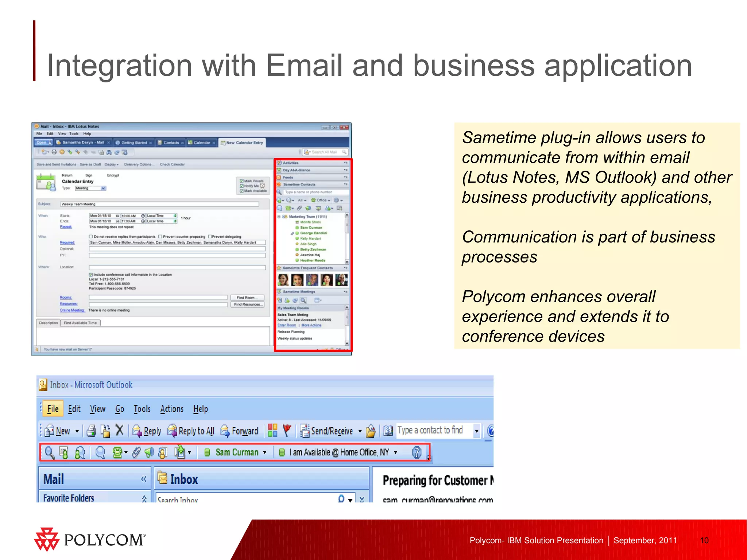Click the Outlook Print toolbar icon
This screenshot has width=747, height=560.
91,431
